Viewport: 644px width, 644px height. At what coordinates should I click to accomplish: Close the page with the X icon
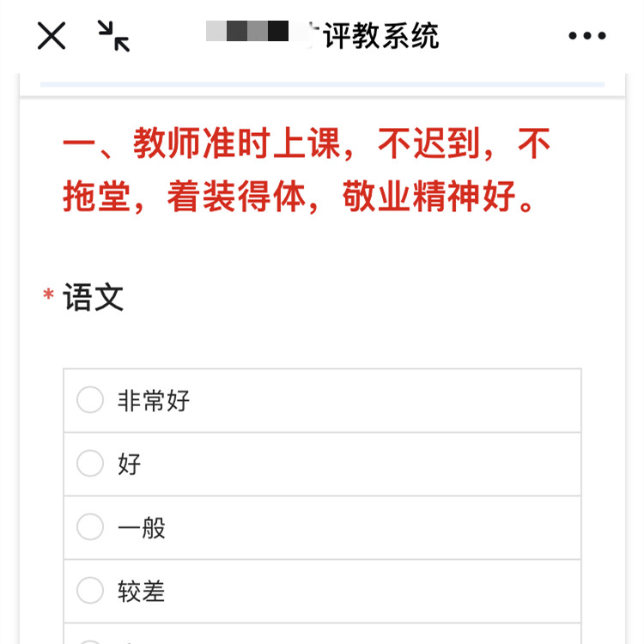pyautogui.click(x=52, y=36)
